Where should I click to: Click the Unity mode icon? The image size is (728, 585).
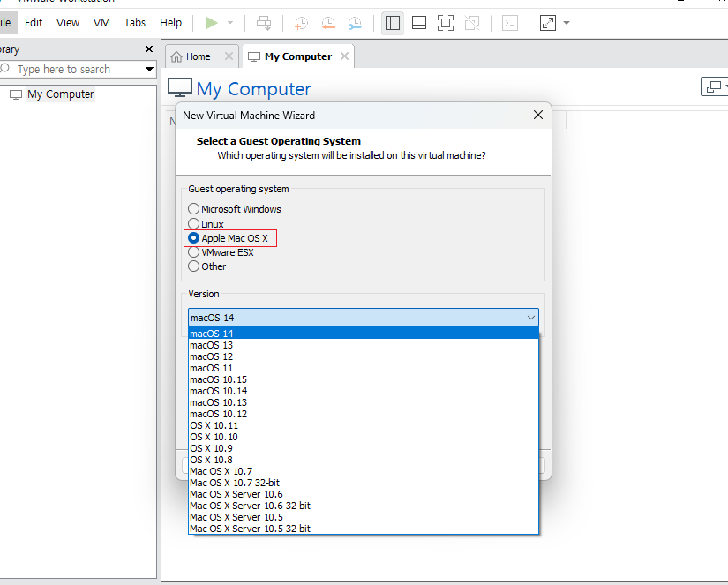point(472,23)
